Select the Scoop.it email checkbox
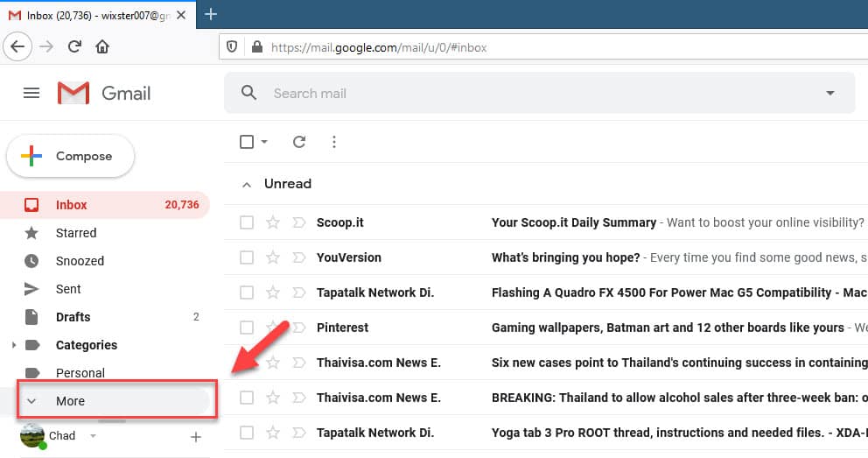 tap(247, 222)
